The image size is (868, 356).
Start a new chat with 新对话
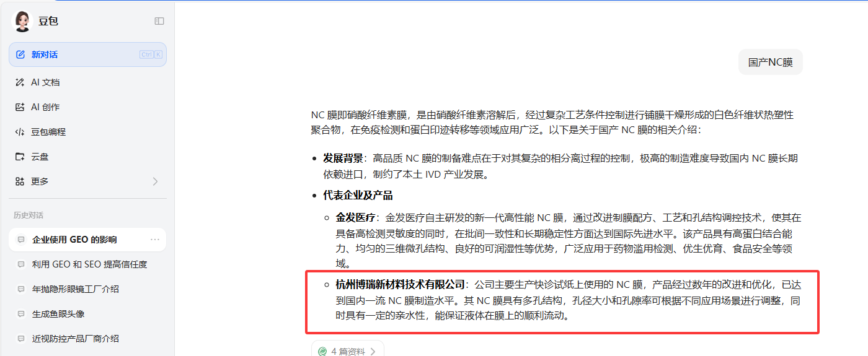pos(87,54)
